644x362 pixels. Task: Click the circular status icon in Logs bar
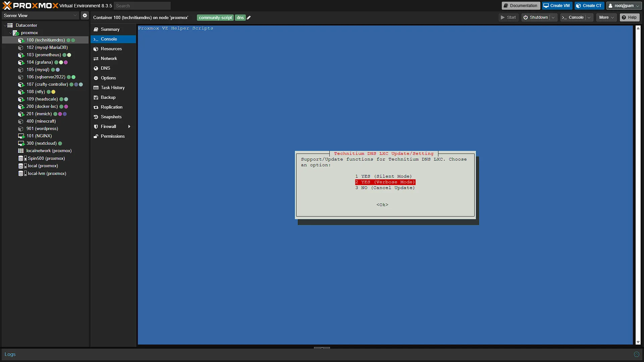click(636, 354)
